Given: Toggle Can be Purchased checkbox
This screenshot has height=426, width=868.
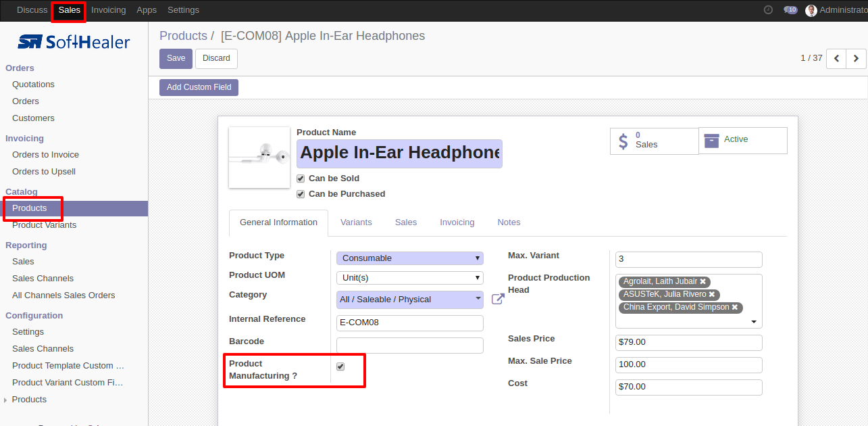Looking at the screenshot, I should click(301, 194).
